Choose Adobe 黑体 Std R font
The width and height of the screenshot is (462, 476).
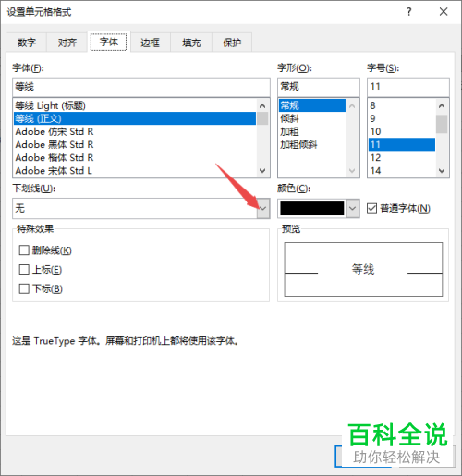click(135, 144)
